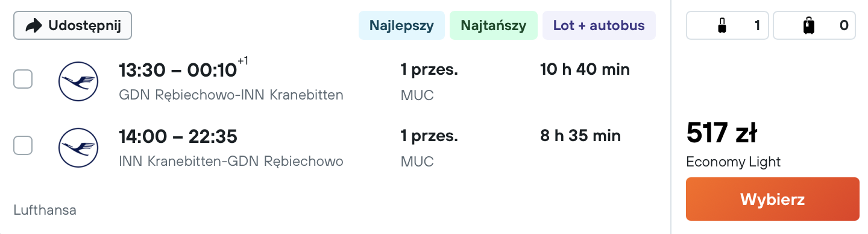Click the orange Wybierz button
This screenshot has width=868, height=234.
pos(772,199)
